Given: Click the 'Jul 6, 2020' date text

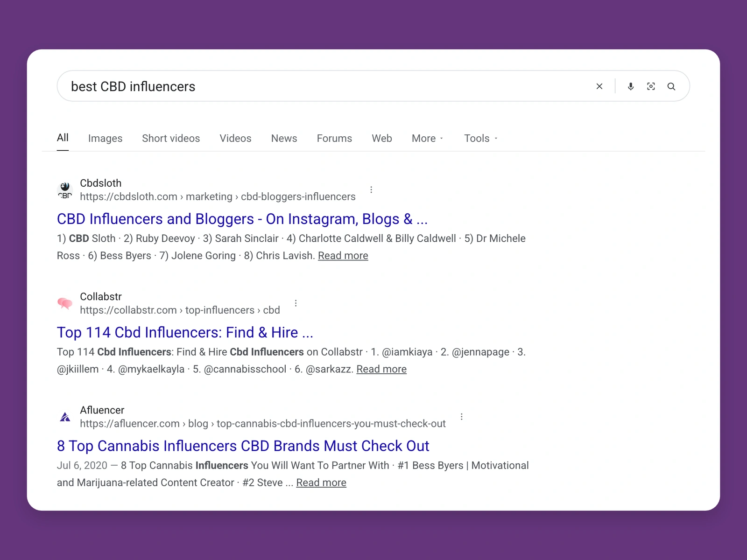Looking at the screenshot, I should pyautogui.click(x=82, y=465).
